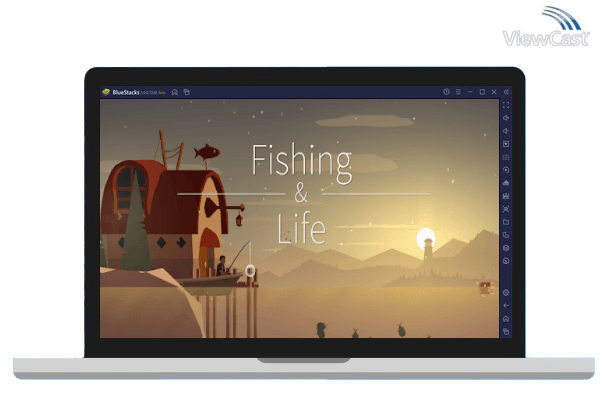Open the BlueStacks home screen from the title bar
The height and width of the screenshot is (414, 602).
(175, 92)
